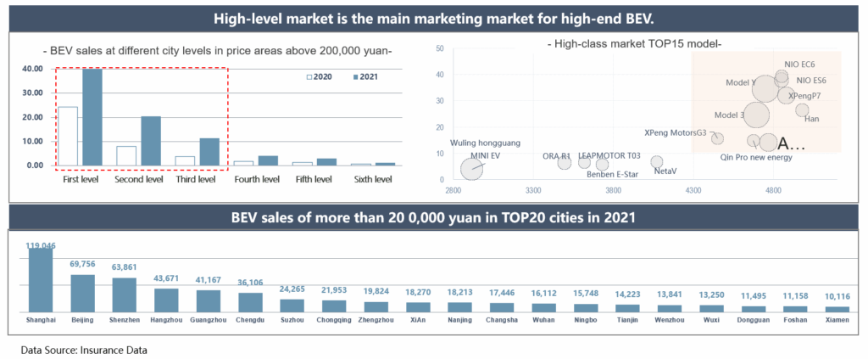Click the 'Changsha' city label
868x359 pixels.
click(x=502, y=320)
